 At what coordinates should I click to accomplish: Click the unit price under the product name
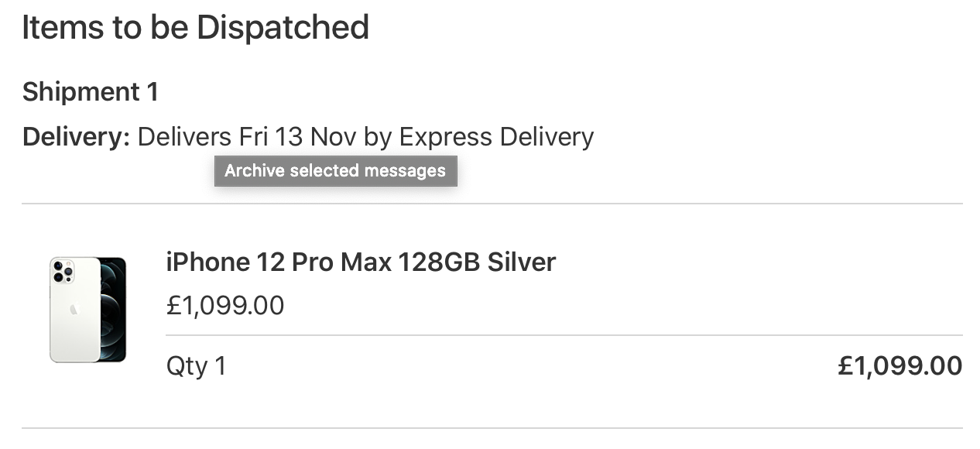pyautogui.click(x=225, y=306)
